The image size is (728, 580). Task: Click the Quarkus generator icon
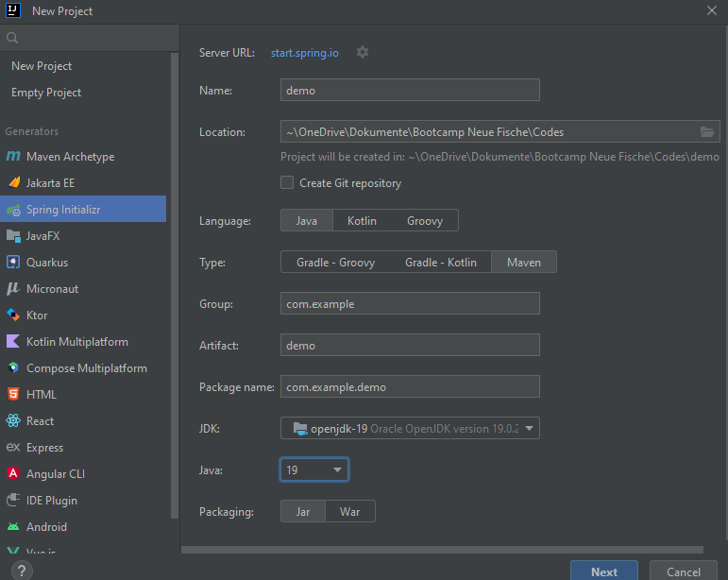pos(13,263)
